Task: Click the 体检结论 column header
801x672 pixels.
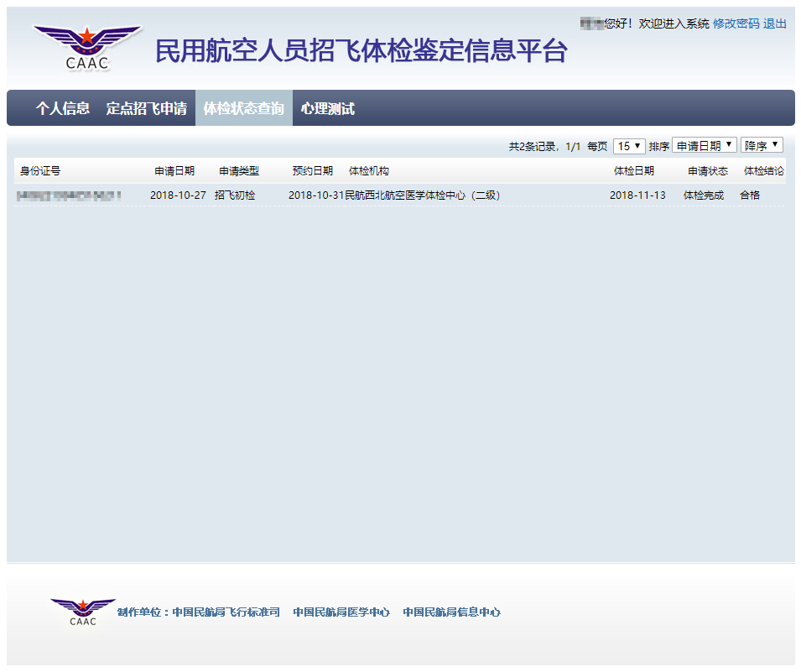Action: point(762,170)
